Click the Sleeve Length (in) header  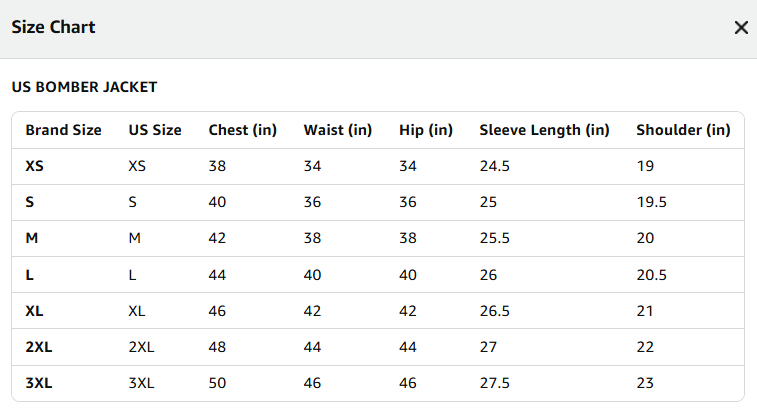click(544, 130)
